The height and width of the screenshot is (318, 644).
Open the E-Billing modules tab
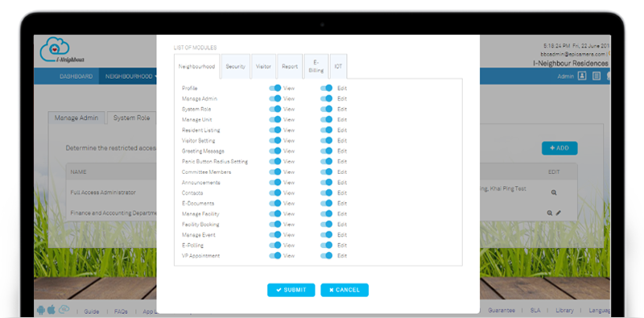pos(316,66)
